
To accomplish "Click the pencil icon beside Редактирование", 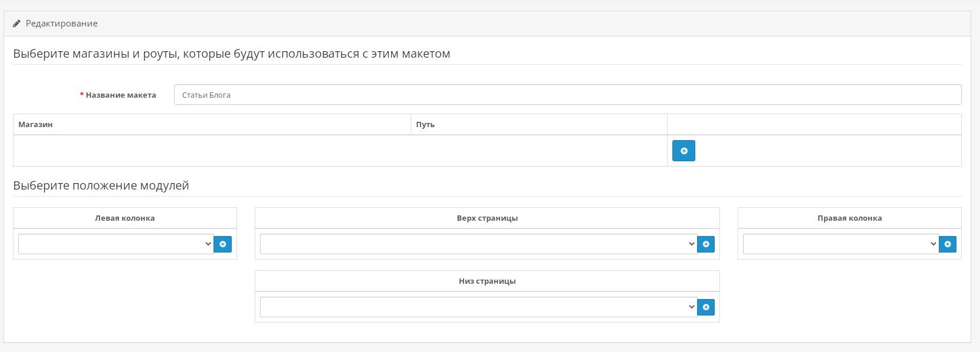I will click(16, 24).
